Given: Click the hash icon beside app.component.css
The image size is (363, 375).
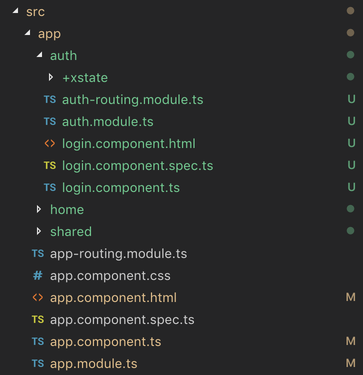Looking at the screenshot, I should (38, 275).
